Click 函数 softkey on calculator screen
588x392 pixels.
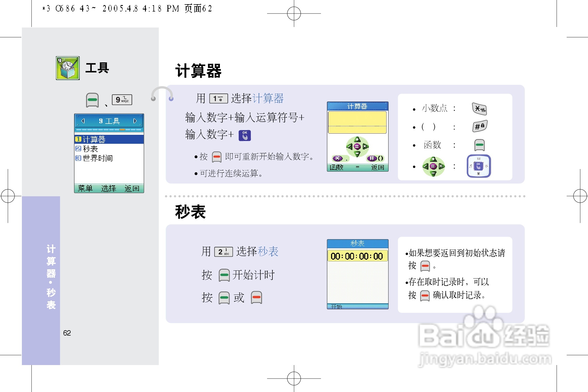coord(336,167)
